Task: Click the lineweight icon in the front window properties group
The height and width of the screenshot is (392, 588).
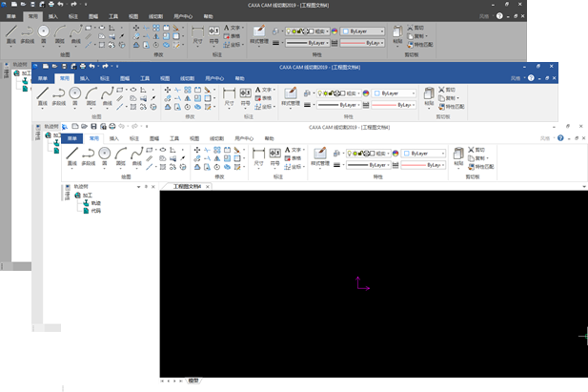Action: 336,165
